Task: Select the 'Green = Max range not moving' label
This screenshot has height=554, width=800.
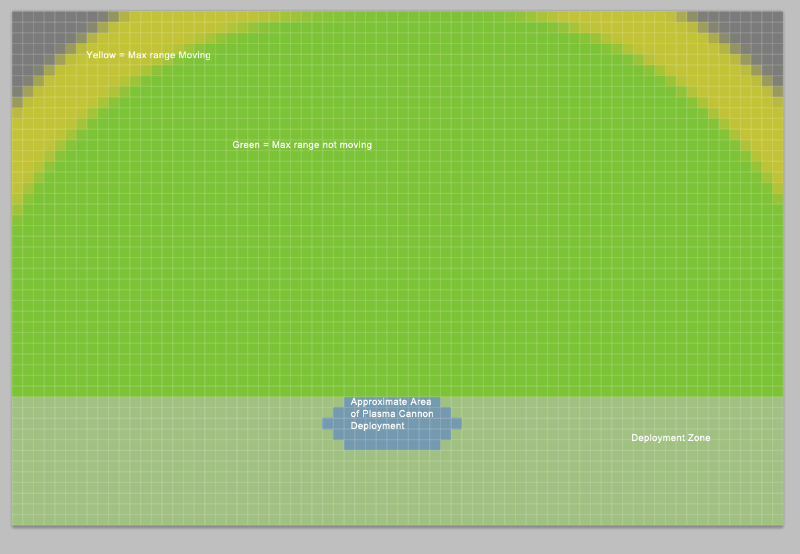Action: click(302, 145)
